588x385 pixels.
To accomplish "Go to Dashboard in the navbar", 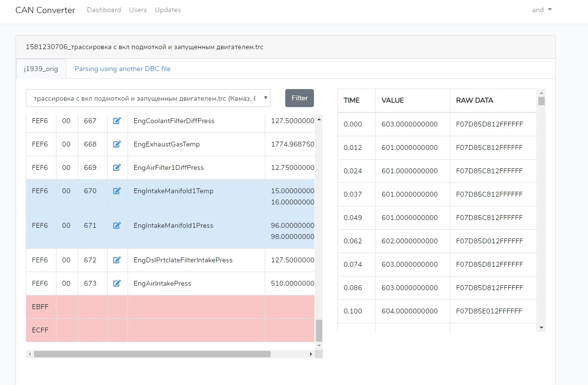I will point(104,10).
